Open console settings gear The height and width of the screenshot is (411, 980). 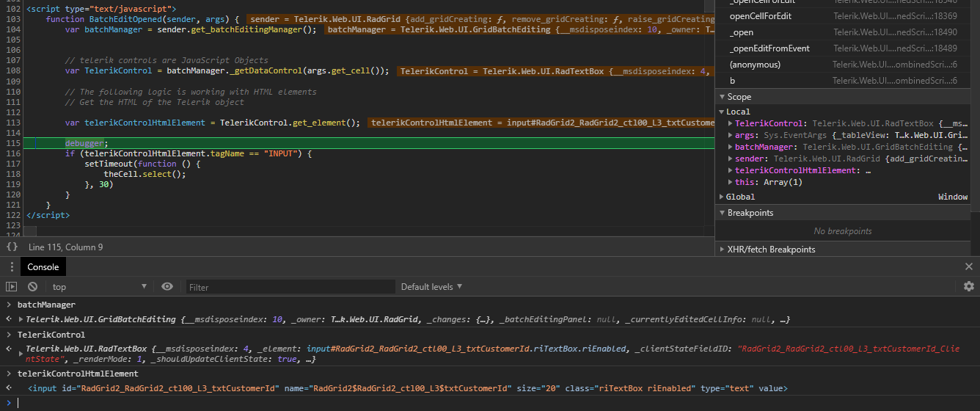click(x=969, y=286)
